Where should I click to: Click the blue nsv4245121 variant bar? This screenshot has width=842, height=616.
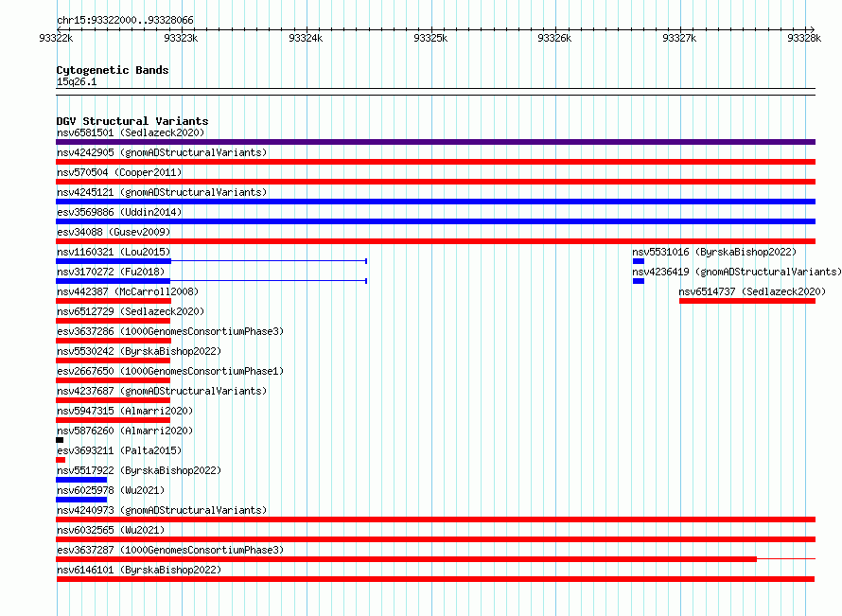[435, 202]
